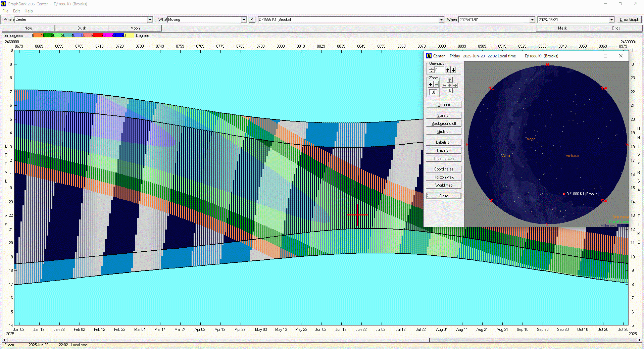
Task: Click the Ten degrees legend label
Action: pos(13,36)
